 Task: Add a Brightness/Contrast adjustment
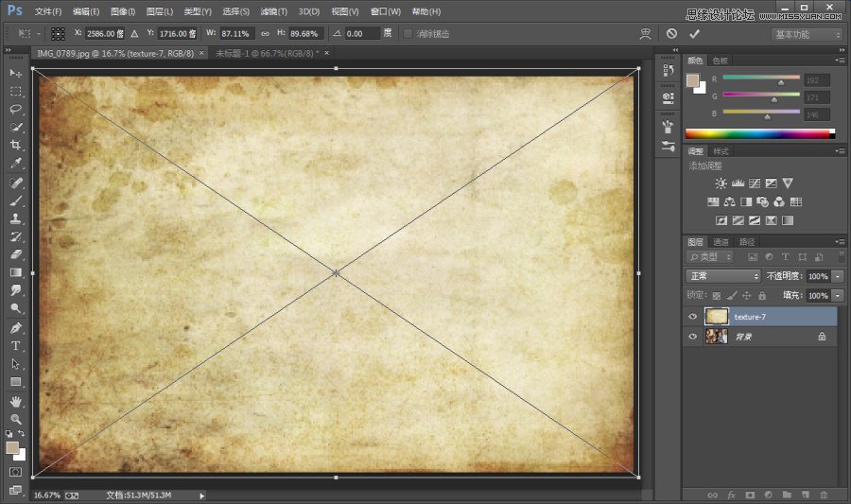(x=721, y=183)
